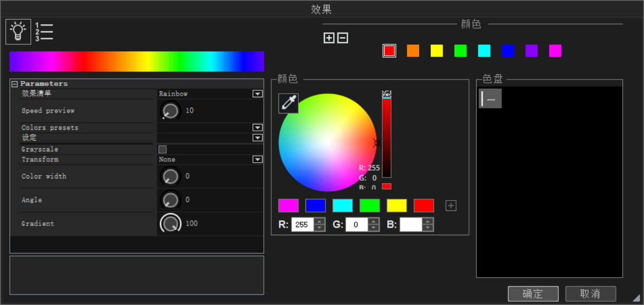Viewport: 644px width, 305px height.
Task: Select the eyedropper color picker tool
Action: tap(288, 103)
